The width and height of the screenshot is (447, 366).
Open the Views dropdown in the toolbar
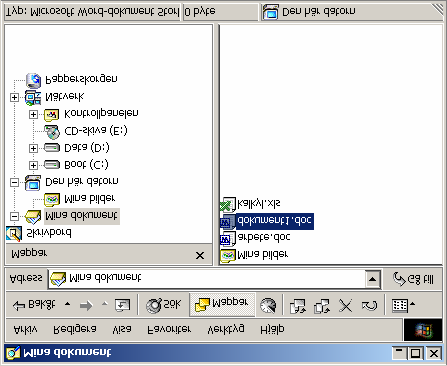pos(403,305)
